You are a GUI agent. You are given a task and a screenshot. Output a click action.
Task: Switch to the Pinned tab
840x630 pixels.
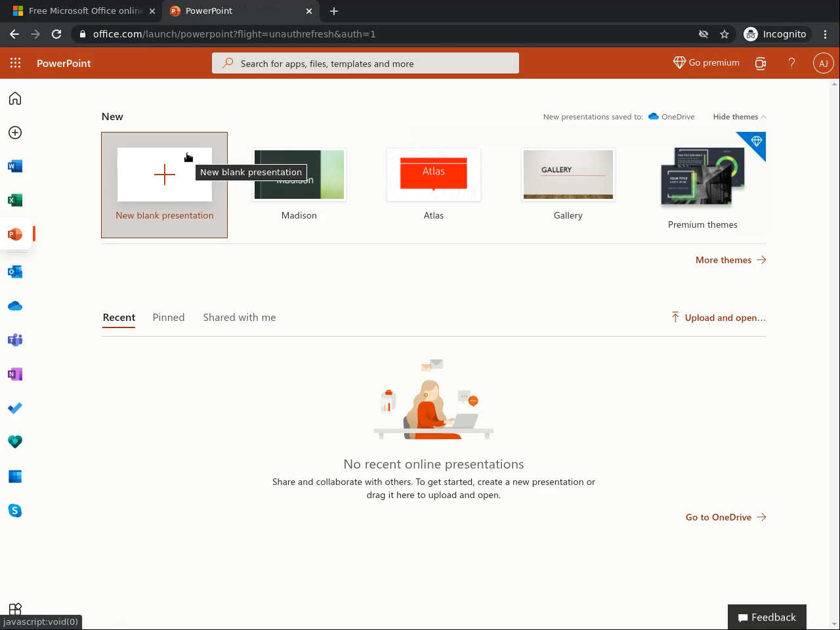click(169, 318)
